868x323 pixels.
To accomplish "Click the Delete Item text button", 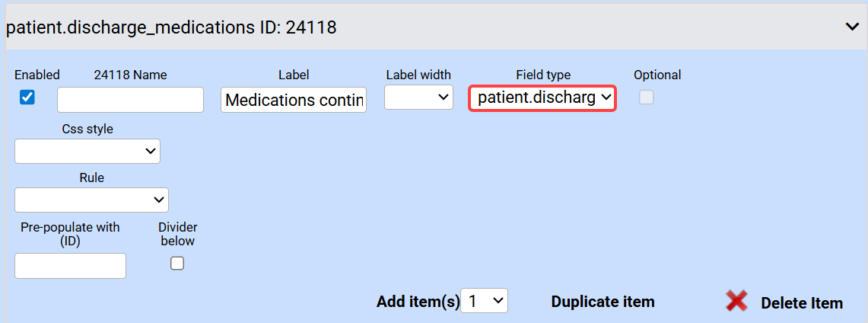I will pyautogui.click(x=802, y=303).
